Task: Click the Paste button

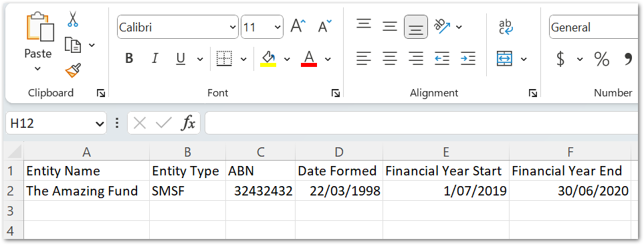Action: [x=38, y=42]
